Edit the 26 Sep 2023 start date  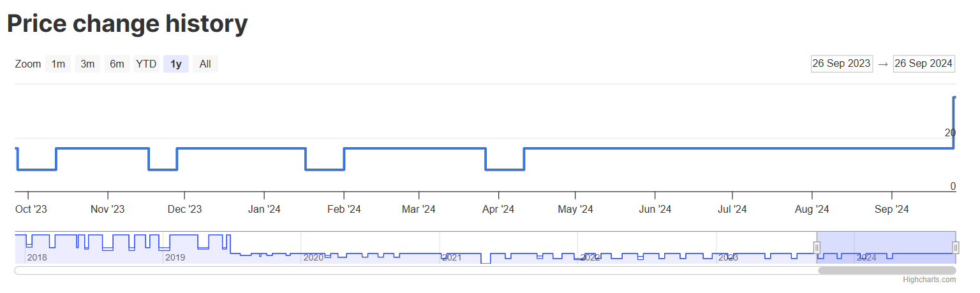point(842,64)
